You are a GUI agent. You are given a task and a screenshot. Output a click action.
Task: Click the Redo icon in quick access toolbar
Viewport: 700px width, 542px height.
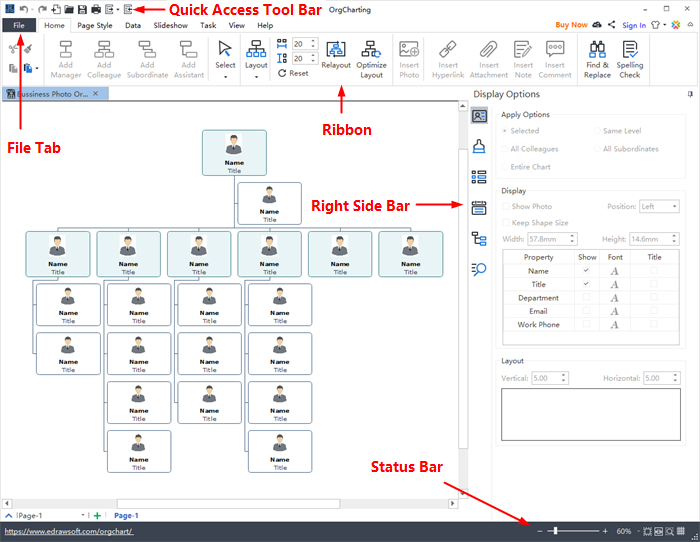pos(42,9)
